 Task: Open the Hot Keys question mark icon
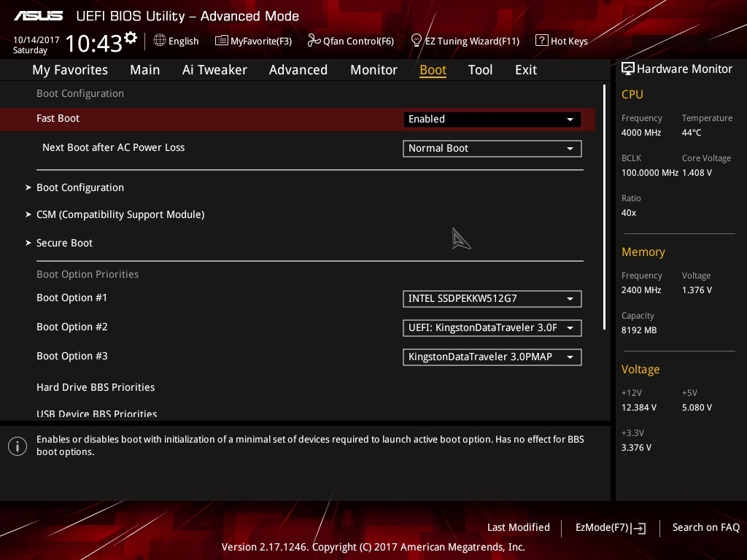tap(542, 41)
